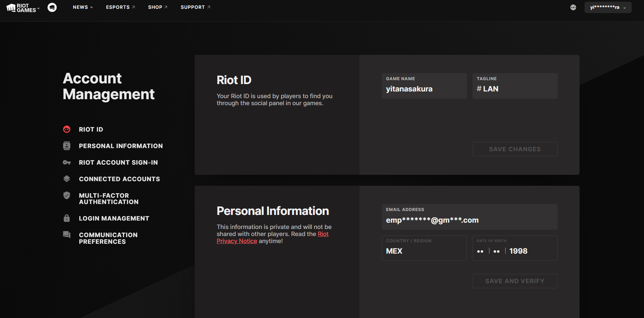644x318 pixels.
Task: Go to Login Management section
Action: [114, 218]
